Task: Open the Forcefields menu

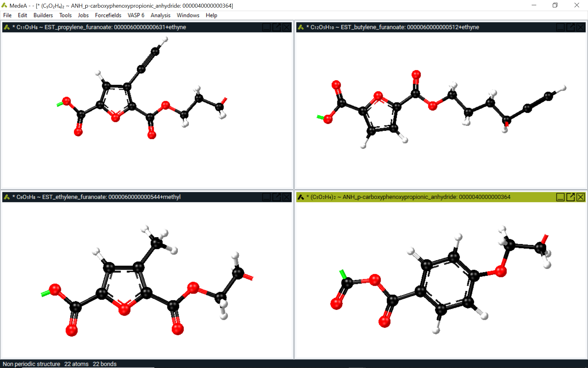Action: pos(108,15)
